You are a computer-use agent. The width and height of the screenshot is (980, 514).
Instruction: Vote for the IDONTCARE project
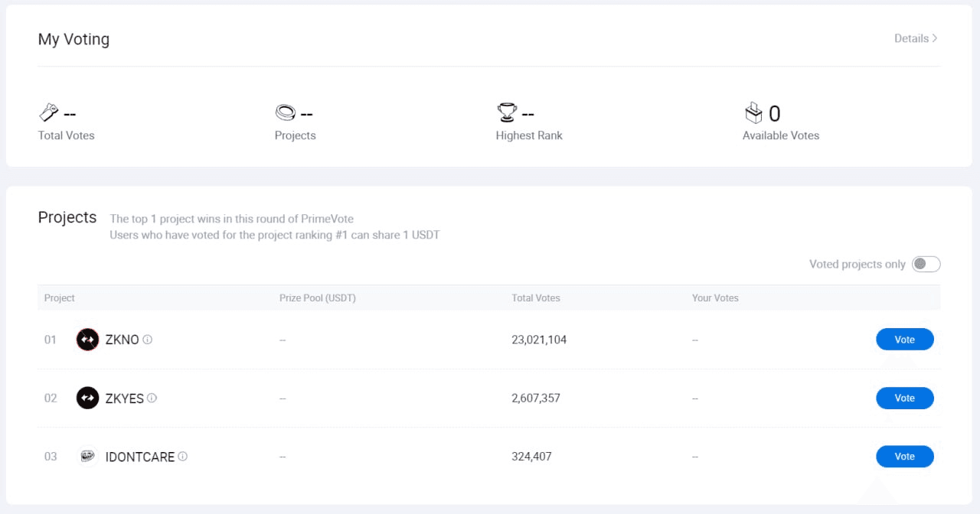pyautogui.click(x=905, y=457)
